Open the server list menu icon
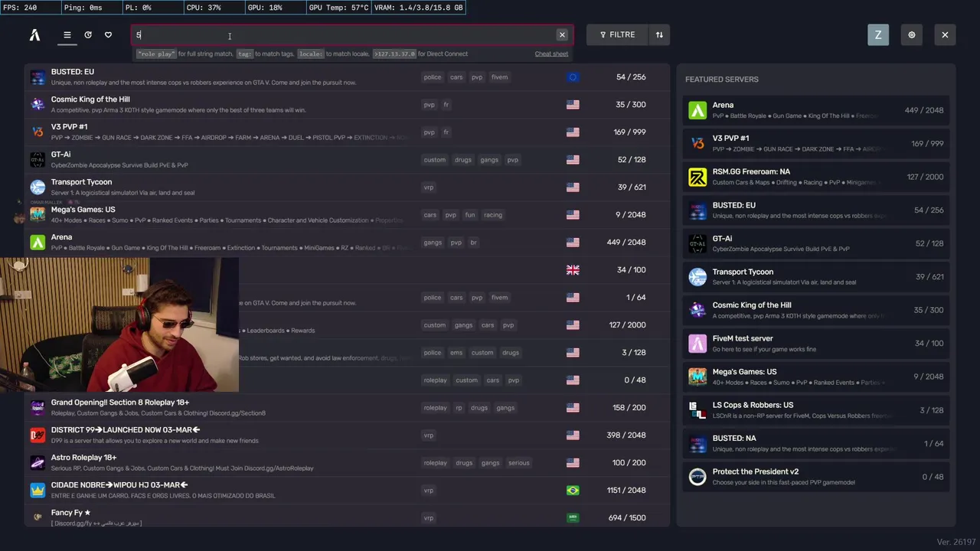The image size is (980, 551). coord(67,34)
